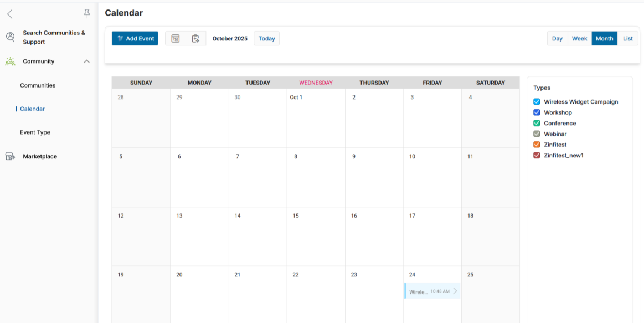Click the October 2025 month label
The image size is (644, 323).
230,38
